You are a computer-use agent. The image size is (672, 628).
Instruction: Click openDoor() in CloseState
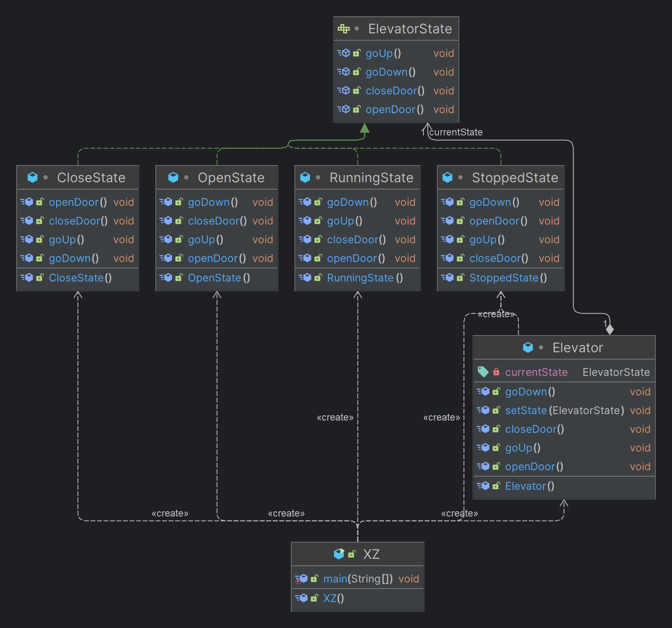point(78,202)
